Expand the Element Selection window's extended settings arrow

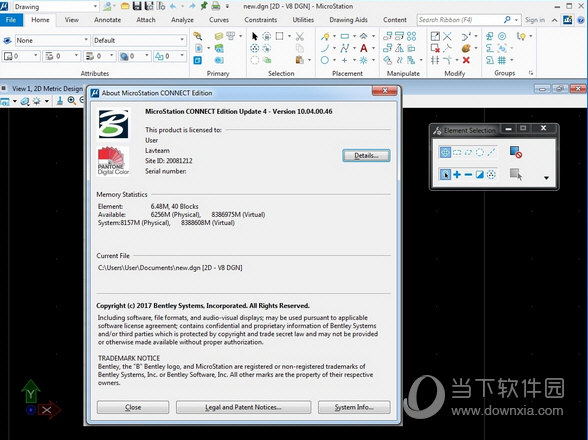point(546,178)
